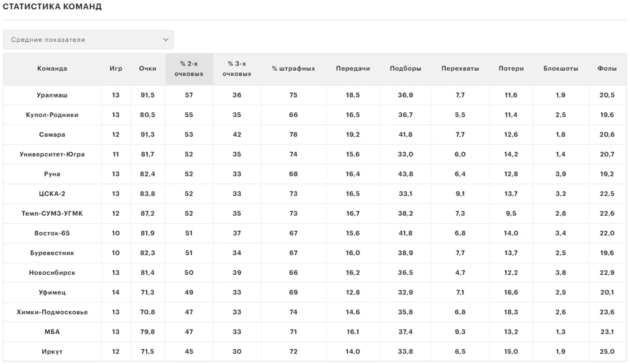Screen dimensions: 630x364
Task: Sort by Очки column header
Action: coord(148,69)
